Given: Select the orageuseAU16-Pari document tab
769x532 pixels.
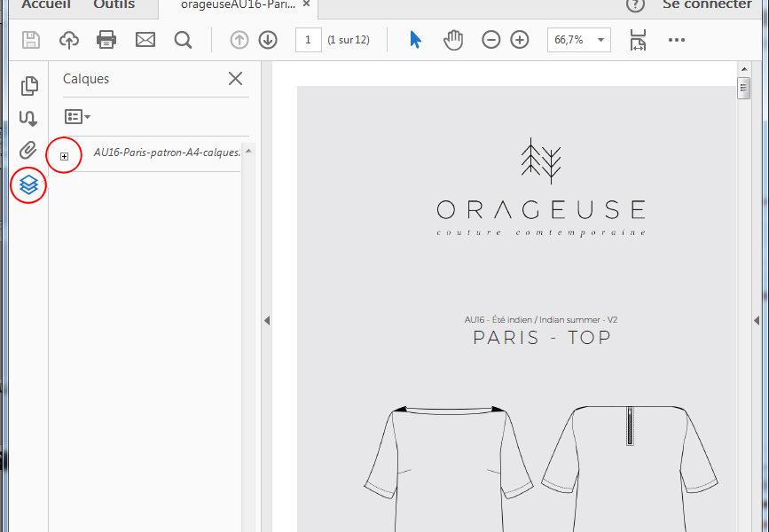Looking at the screenshot, I should 239,5.
